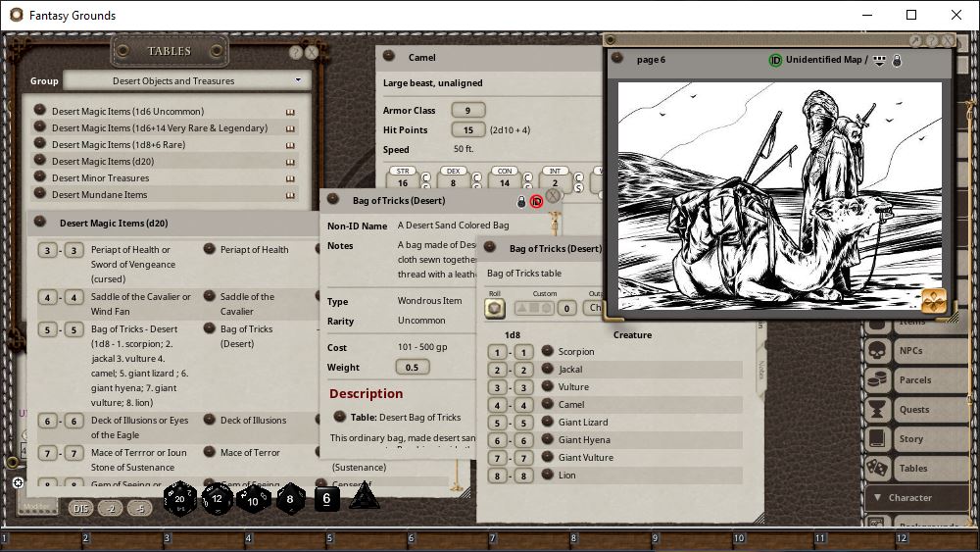Click the STR score 16 on Camel sheet

pos(403,182)
